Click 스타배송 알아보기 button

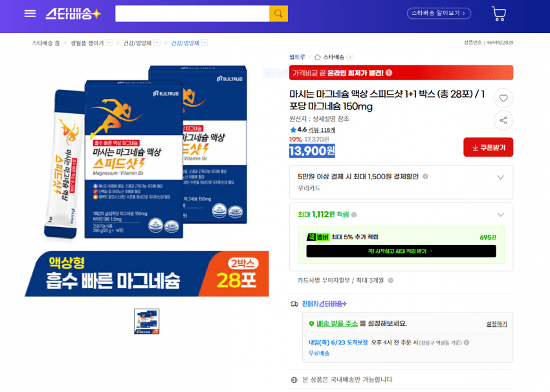point(439,14)
